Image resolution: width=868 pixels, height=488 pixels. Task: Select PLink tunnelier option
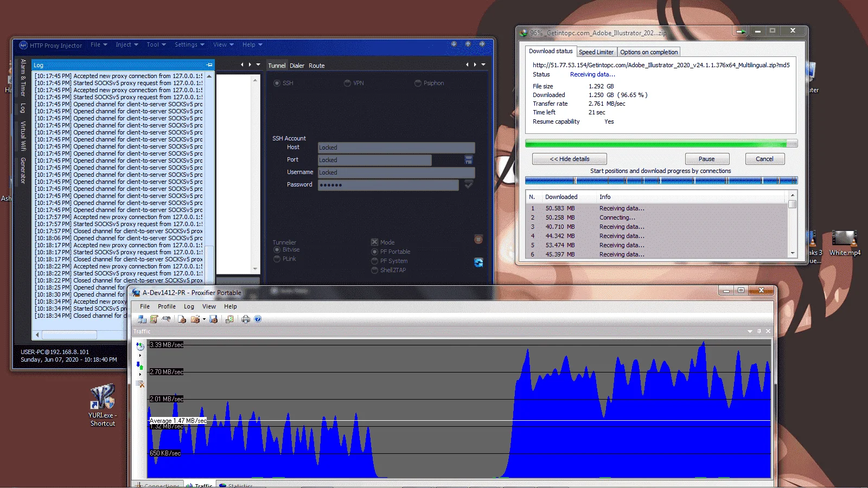coord(277,259)
